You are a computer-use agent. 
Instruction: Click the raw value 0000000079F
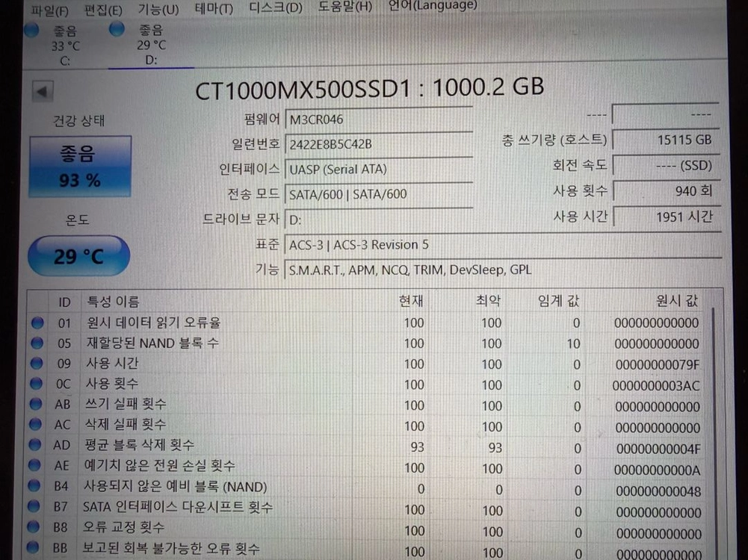[x=658, y=364]
